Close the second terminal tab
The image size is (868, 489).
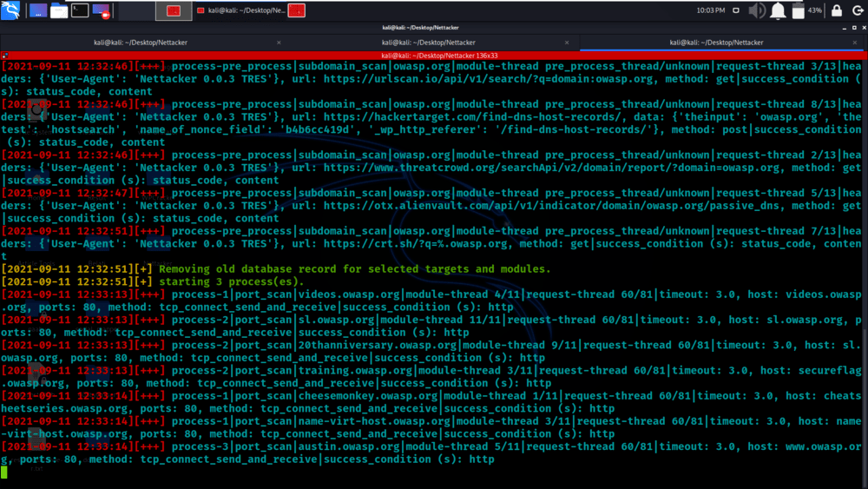pyautogui.click(x=567, y=43)
